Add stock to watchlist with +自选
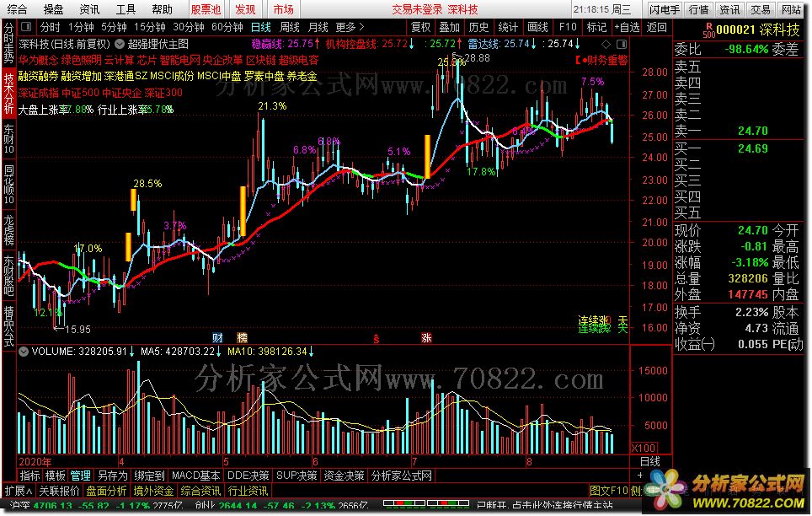 pyautogui.click(x=628, y=27)
